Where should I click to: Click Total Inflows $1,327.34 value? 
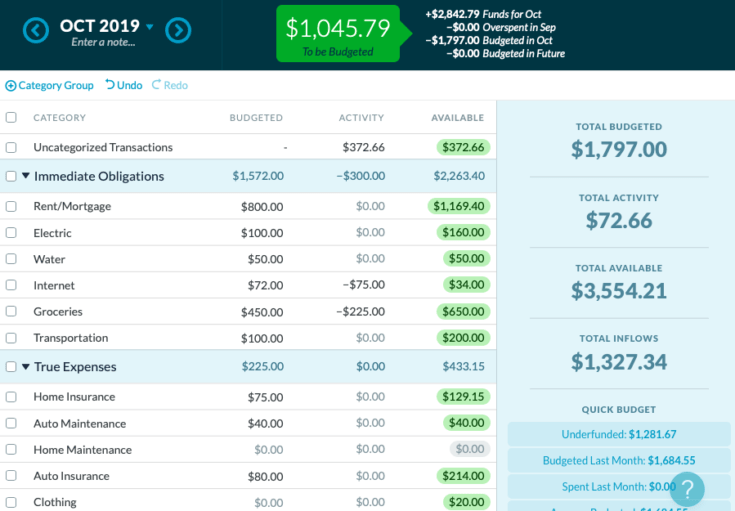tap(619, 361)
